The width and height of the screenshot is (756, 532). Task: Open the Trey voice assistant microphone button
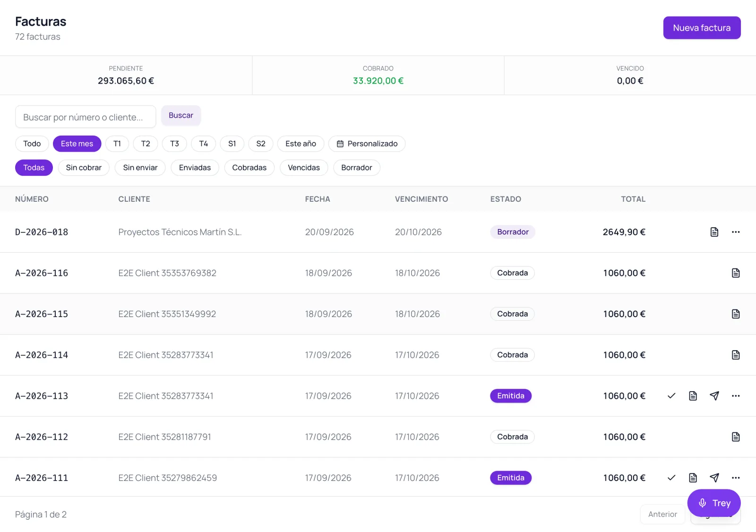[x=714, y=503]
